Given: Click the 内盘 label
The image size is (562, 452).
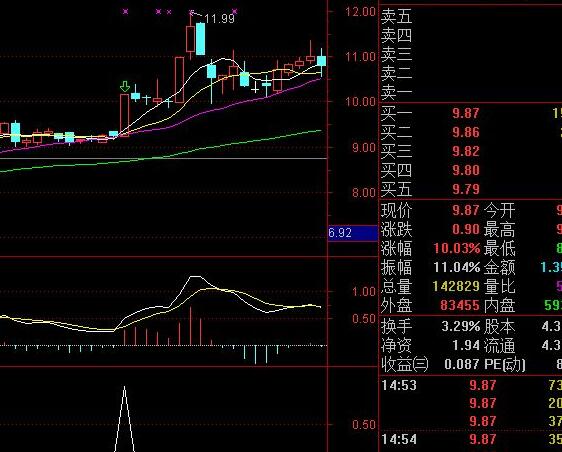Looking at the screenshot, I should (x=499, y=305).
